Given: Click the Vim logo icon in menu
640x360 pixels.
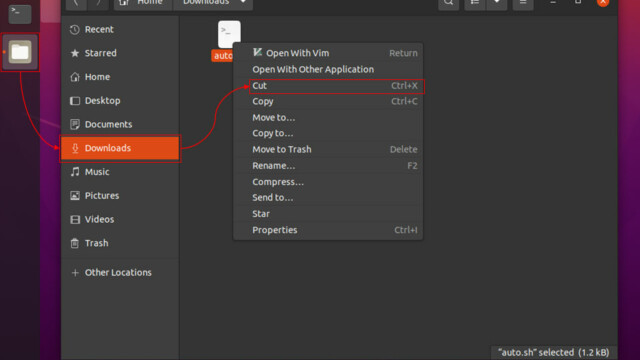Looking at the screenshot, I should [257, 52].
